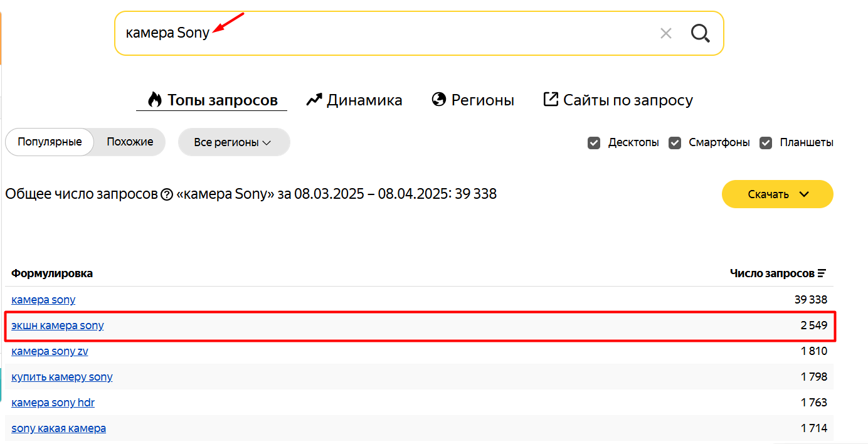Open the sony какая камера link
This screenshot has height=444, width=868.
pos(58,428)
